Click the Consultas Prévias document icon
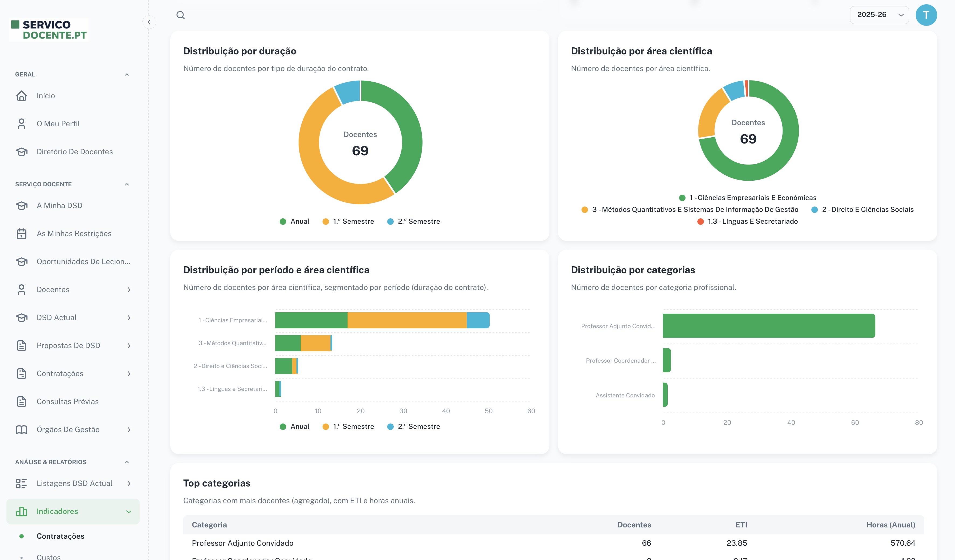Image resolution: width=955 pixels, height=560 pixels. pyautogui.click(x=22, y=402)
